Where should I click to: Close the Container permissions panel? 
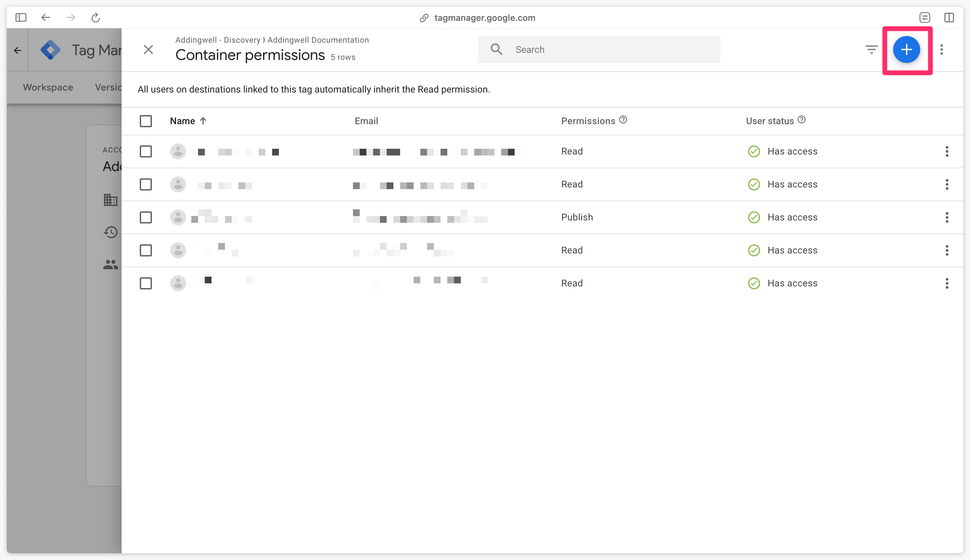point(148,49)
